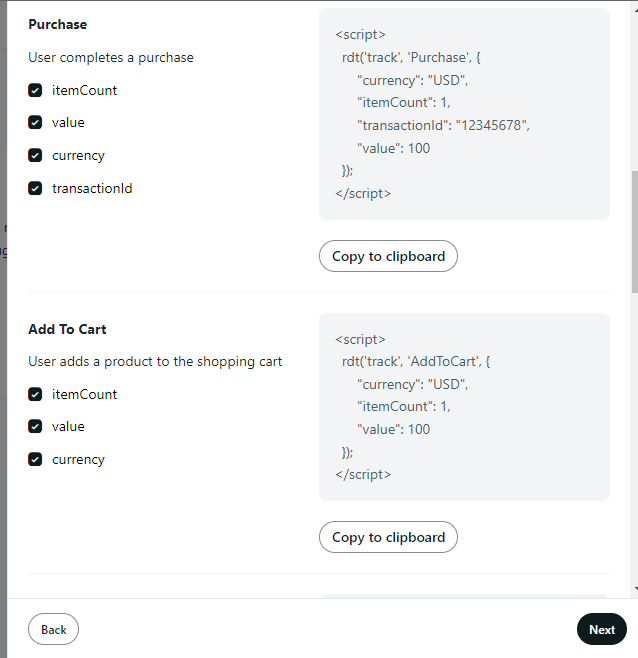Disable currency parameter for Purchase
638x658 pixels.
[35, 155]
